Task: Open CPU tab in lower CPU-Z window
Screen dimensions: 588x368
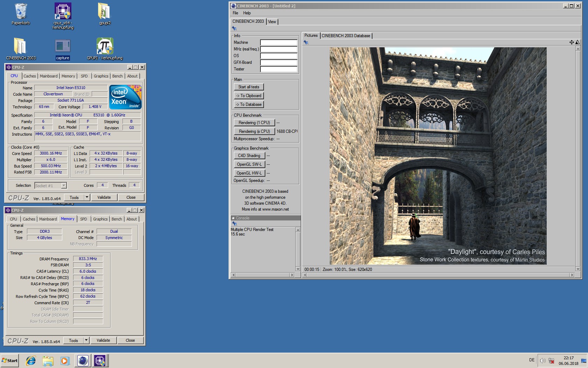Action: point(13,219)
